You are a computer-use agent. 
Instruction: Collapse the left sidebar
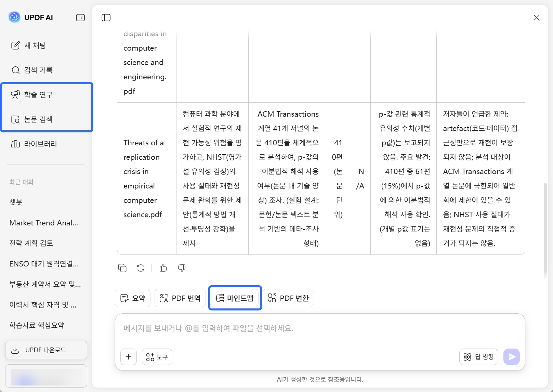(80, 17)
